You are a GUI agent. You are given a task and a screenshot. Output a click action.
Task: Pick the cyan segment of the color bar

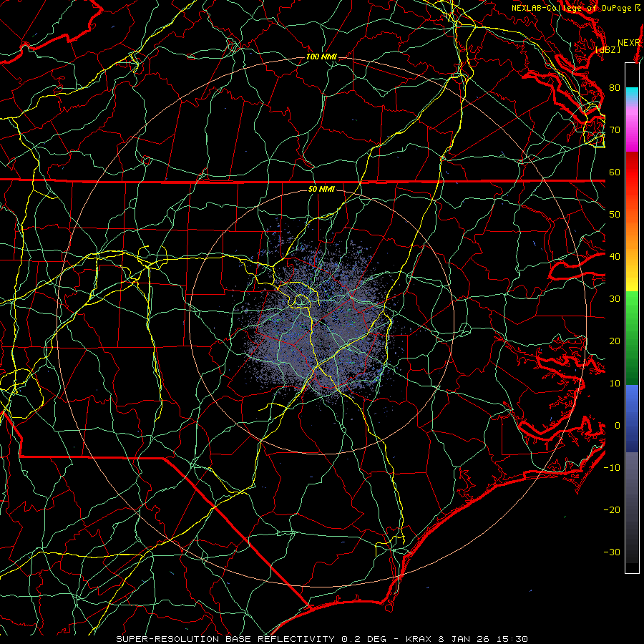pos(632,94)
